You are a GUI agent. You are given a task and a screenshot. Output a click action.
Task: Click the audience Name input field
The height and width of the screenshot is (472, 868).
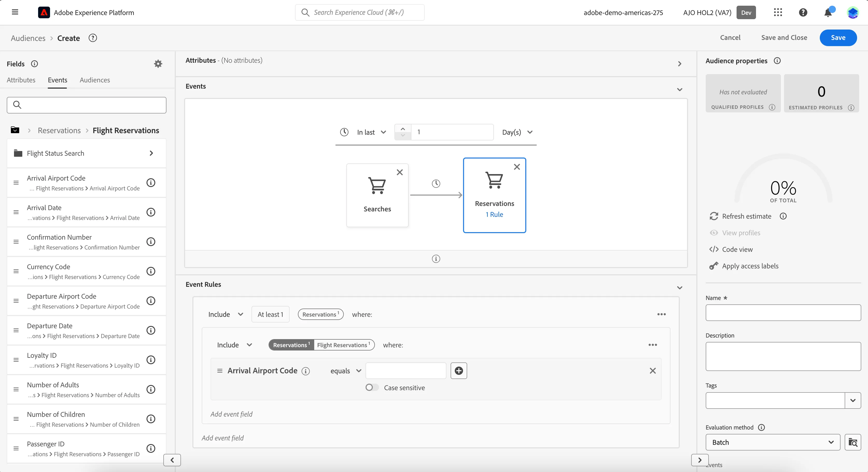pos(783,313)
